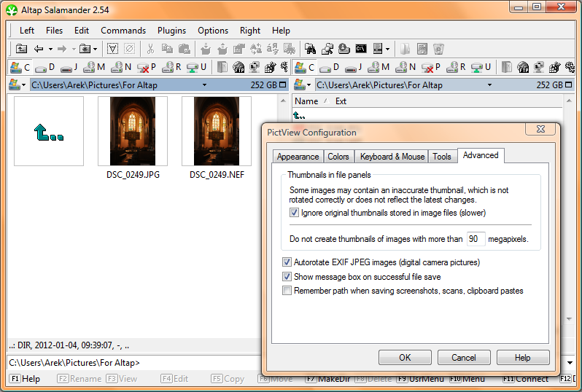582x392 pixels.
Task: Click the Cancel button in the dialog
Action: (463, 358)
